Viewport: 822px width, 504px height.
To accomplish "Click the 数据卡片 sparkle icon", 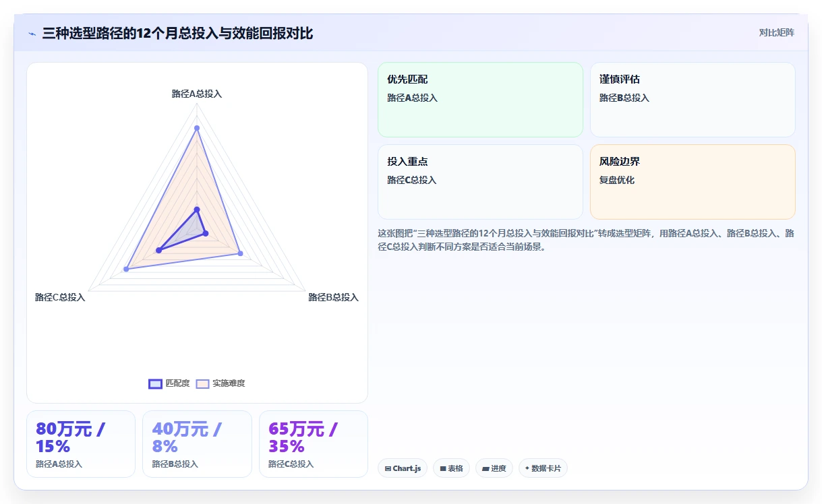I will 527,468.
